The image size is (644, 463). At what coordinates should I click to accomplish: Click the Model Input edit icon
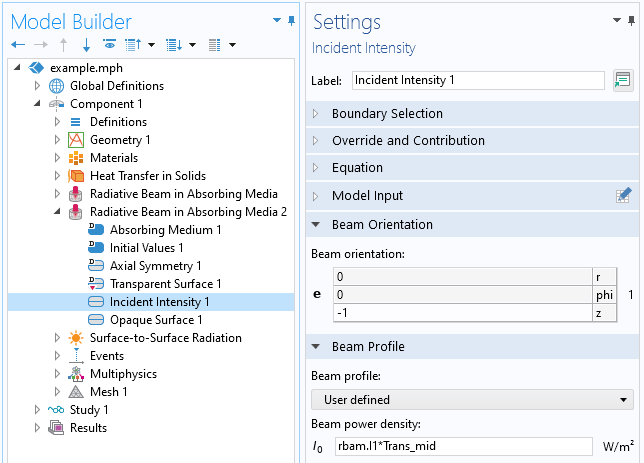pyautogui.click(x=623, y=196)
